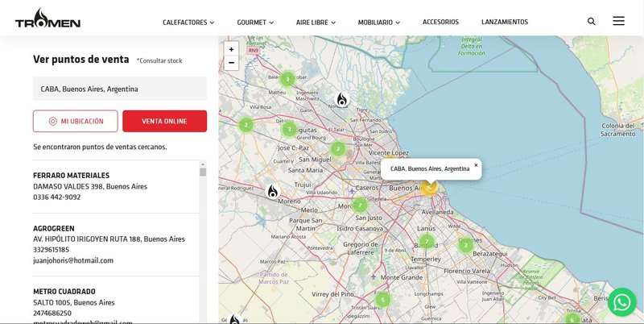Click the results list scrollbar thumb
This screenshot has height=324, width=644.
coord(203,172)
